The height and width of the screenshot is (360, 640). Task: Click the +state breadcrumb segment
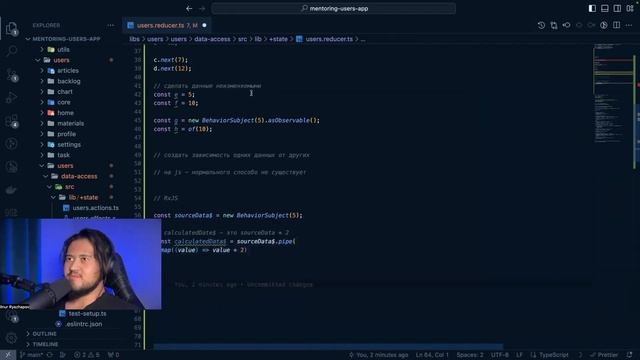[278, 39]
